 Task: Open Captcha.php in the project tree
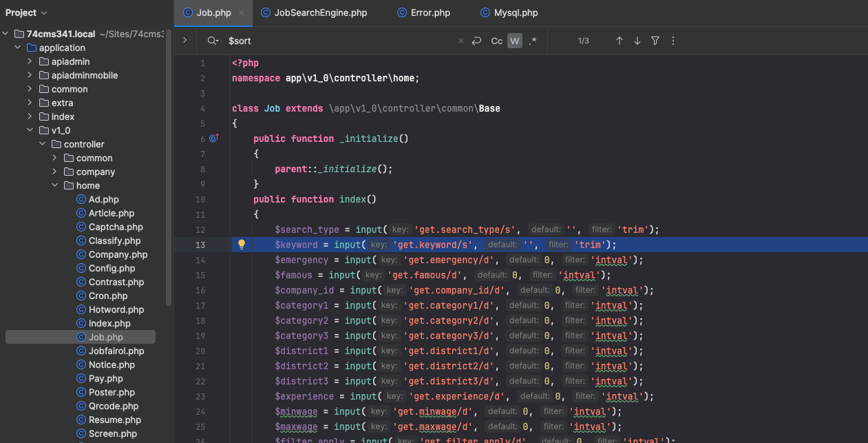click(x=109, y=227)
